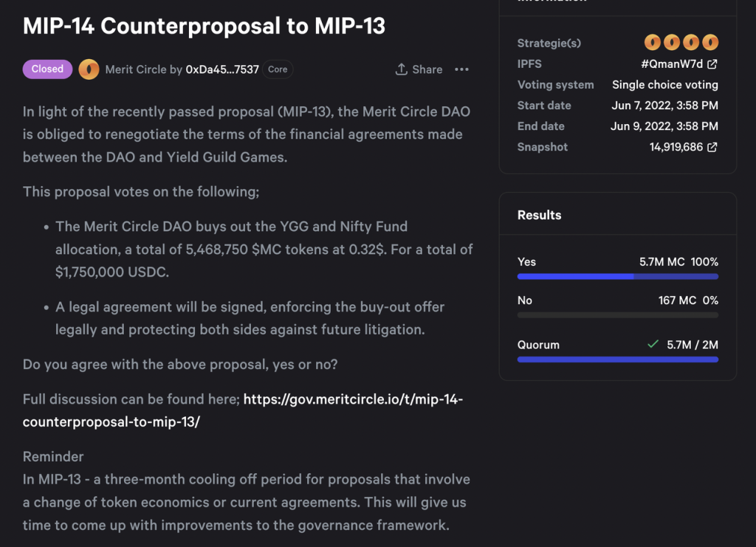Click the Merit Circle avatar icon
Screen dimensions: 756x547
coord(89,69)
